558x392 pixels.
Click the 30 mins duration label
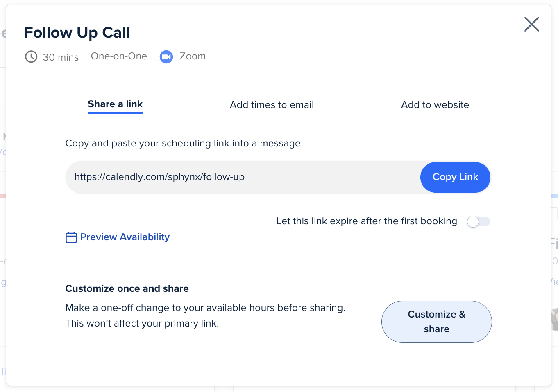coord(61,57)
